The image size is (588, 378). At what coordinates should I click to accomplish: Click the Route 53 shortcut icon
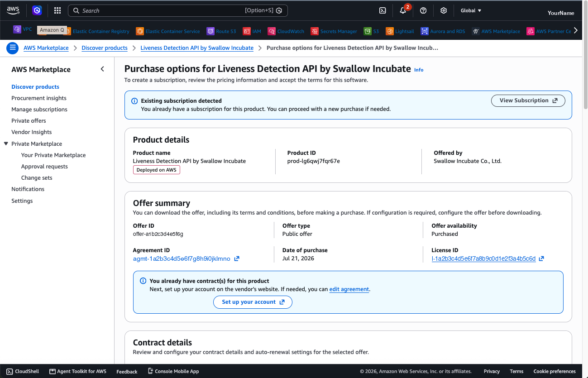pos(210,31)
